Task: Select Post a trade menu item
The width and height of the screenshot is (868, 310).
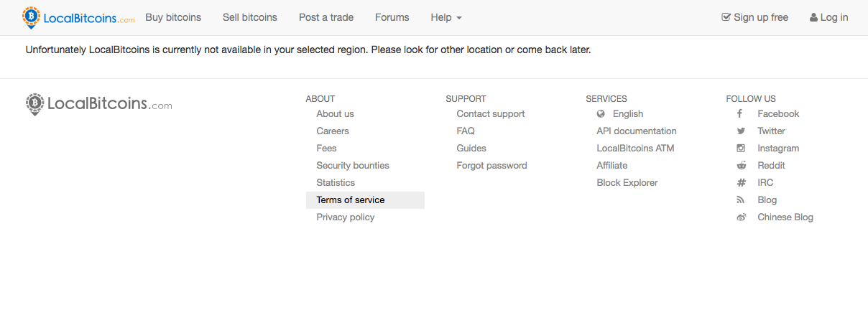Action: (326, 17)
